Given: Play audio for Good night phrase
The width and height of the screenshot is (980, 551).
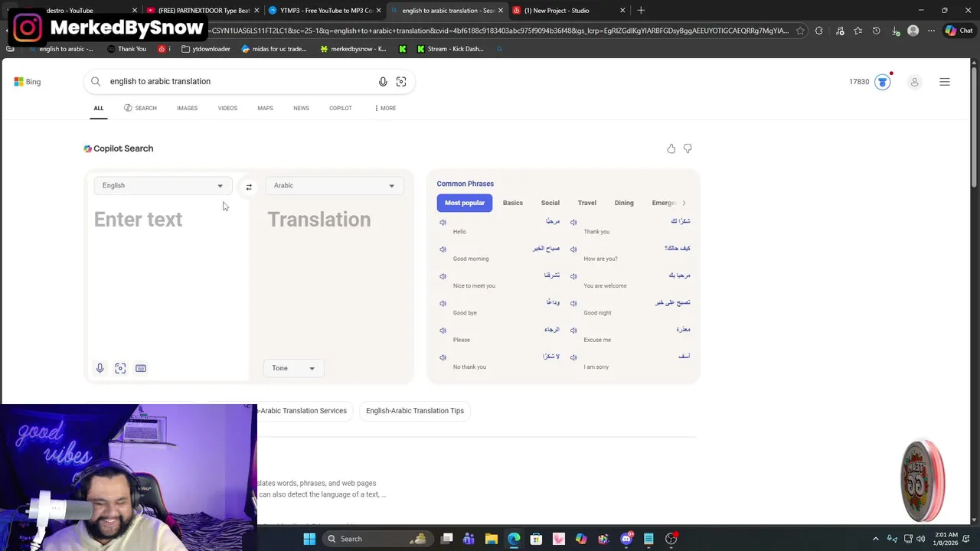Looking at the screenshot, I should pos(573,303).
